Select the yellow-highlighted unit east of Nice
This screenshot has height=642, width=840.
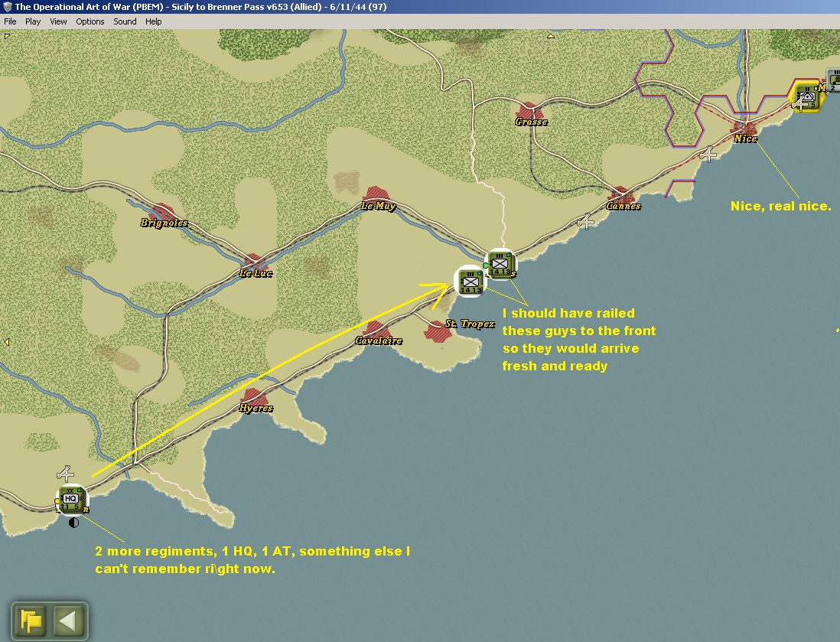coord(806,98)
